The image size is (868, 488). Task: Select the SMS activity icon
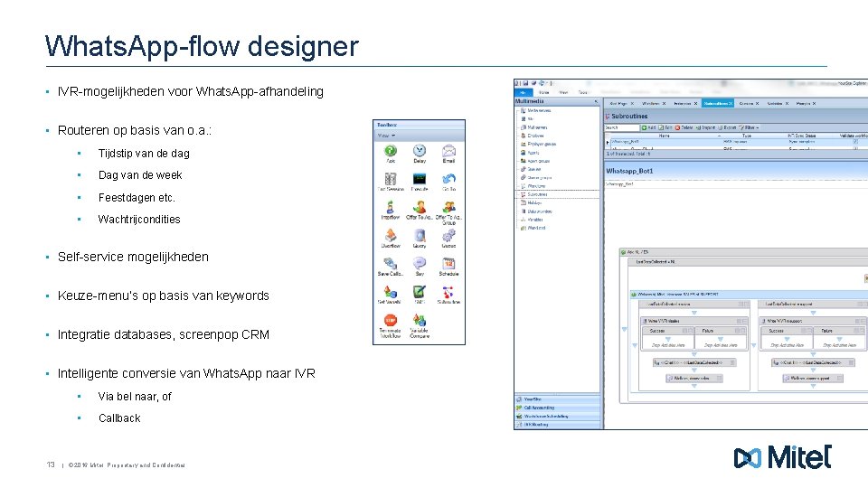[x=420, y=292]
